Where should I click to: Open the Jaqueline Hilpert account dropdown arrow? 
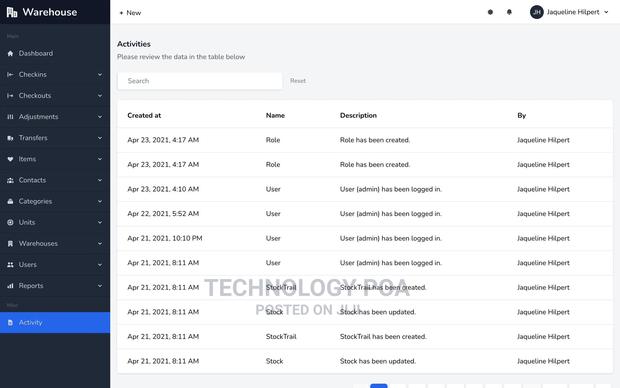606,12
